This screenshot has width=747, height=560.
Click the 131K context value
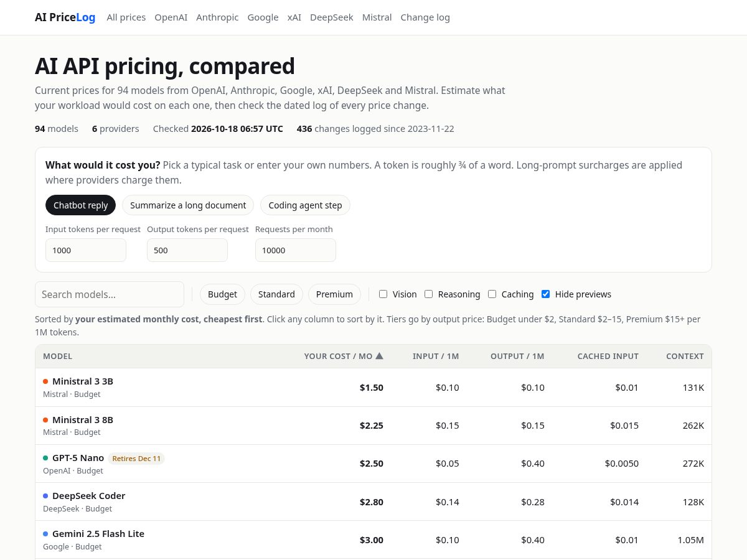[x=693, y=388]
